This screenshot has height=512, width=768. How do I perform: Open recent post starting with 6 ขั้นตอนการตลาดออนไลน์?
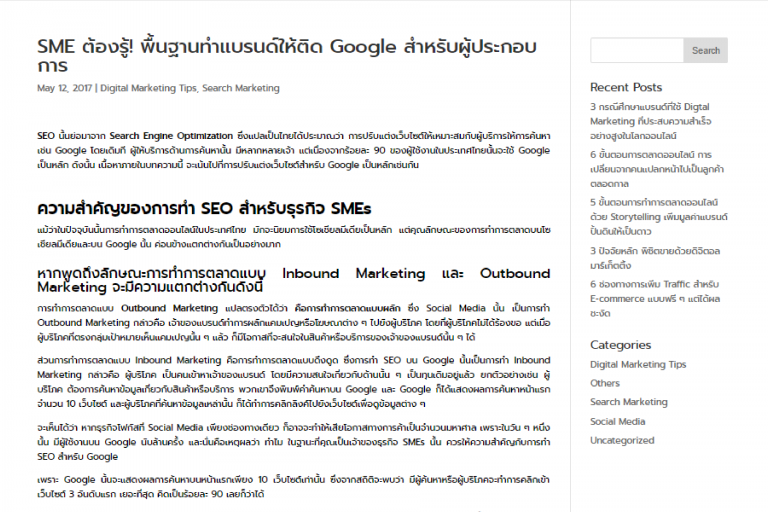point(657,169)
